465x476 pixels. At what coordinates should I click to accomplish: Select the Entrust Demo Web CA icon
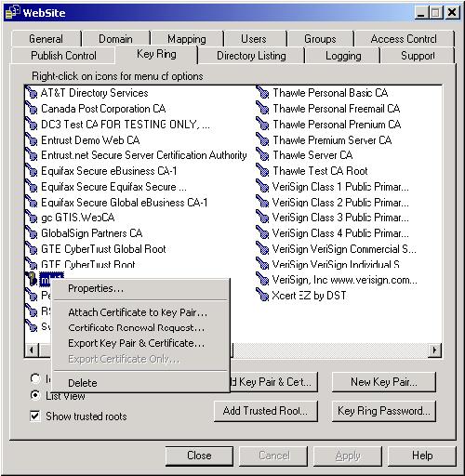[32, 139]
